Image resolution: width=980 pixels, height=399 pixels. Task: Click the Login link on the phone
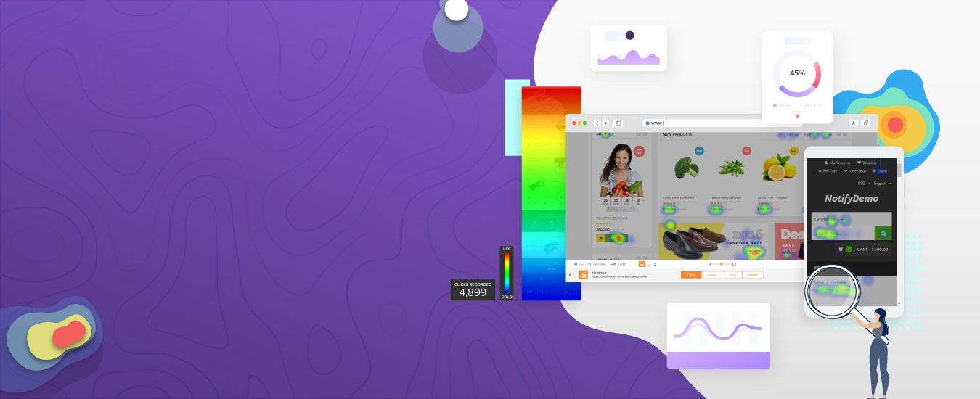click(880, 171)
